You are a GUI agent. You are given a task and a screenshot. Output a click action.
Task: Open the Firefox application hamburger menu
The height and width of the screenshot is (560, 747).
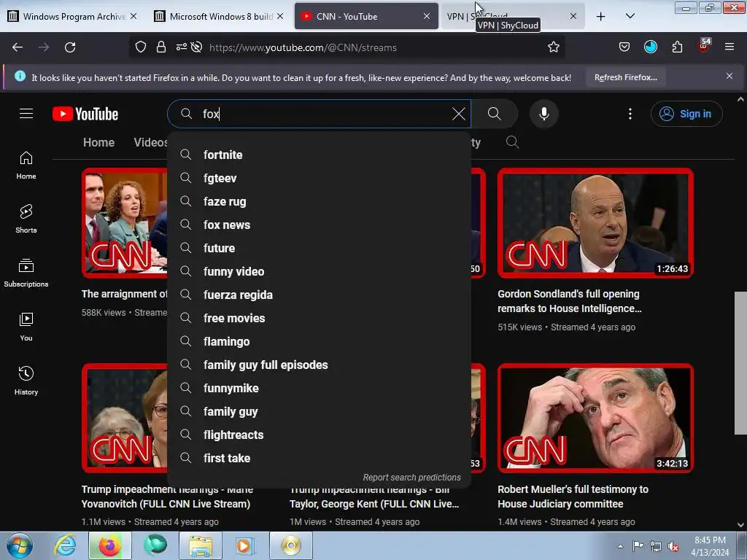pyautogui.click(x=729, y=47)
